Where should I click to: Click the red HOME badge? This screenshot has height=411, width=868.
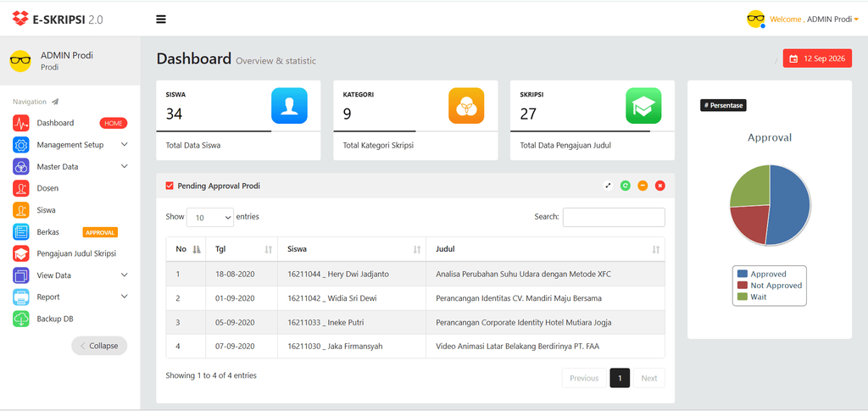[114, 124]
